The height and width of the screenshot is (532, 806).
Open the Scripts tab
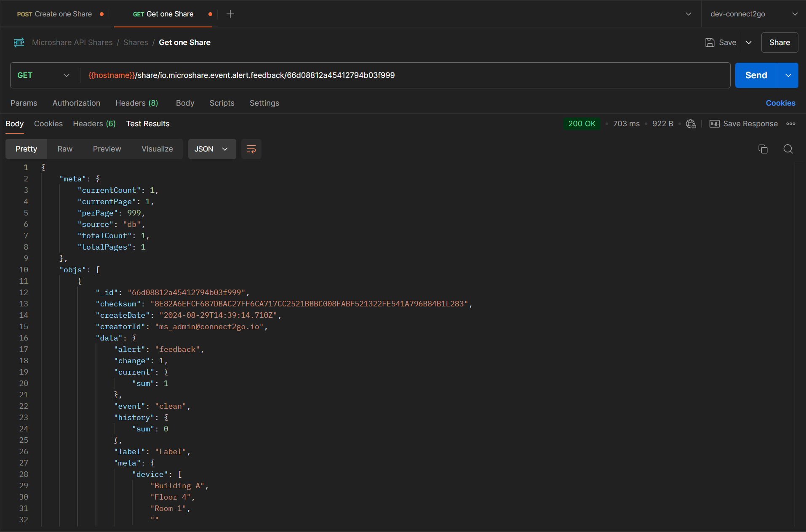(x=222, y=103)
